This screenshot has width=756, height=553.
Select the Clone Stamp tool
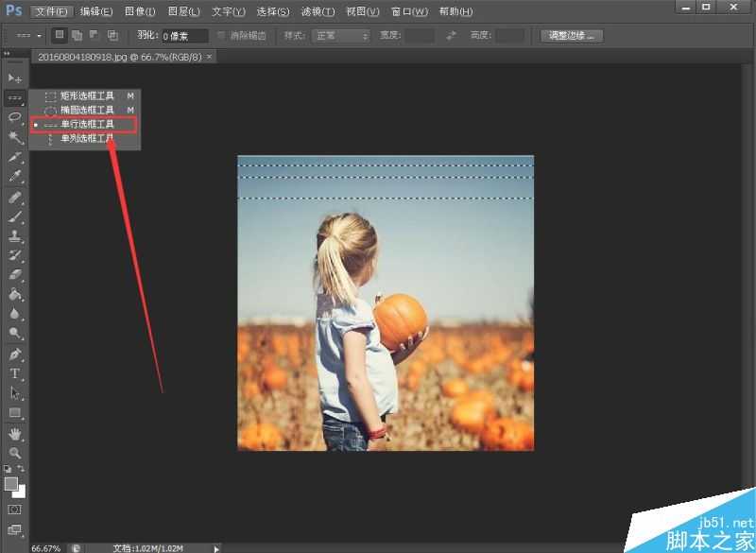[x=14, y=236]
